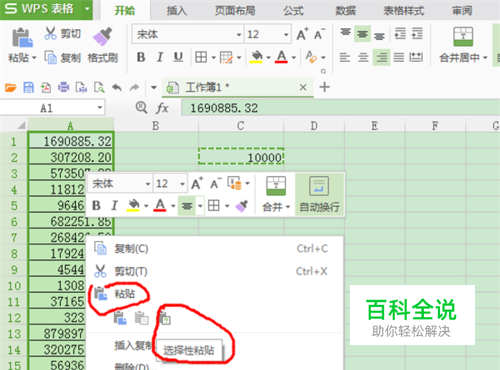The image size is (500, 370).
Task: Click the Copy (复制) button in ribbon
Action: coord(63,58)
